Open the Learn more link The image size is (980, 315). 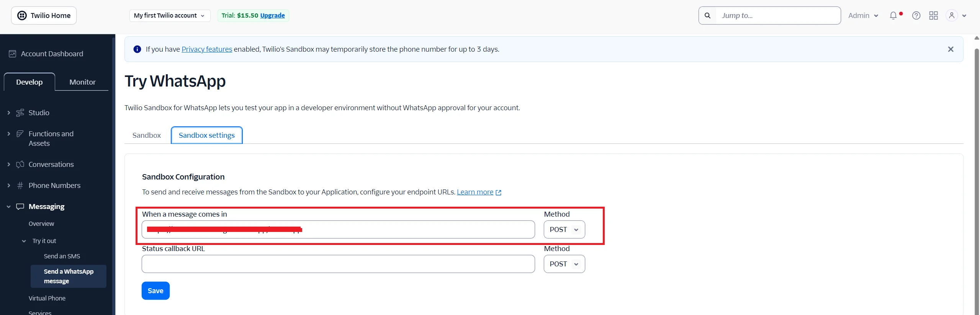pyautogui.click(x=475, y=192)
